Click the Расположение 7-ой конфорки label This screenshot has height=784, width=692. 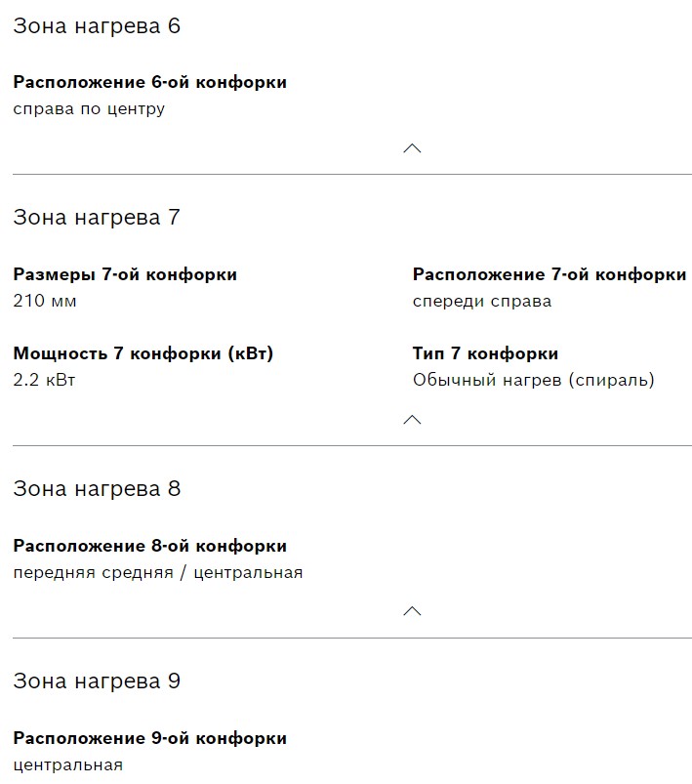pos(550,274)
